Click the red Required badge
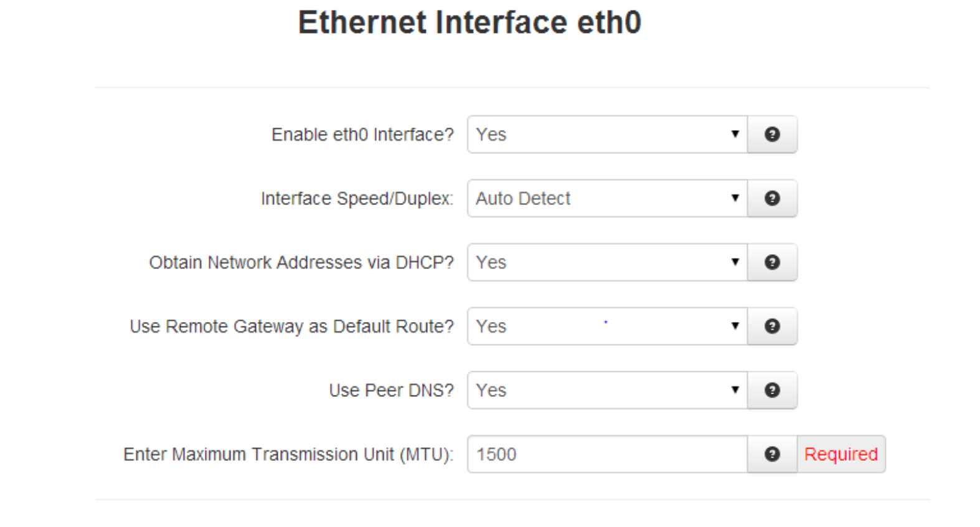Viewport: 980px width, 527px height. click(x=841, y=454)
